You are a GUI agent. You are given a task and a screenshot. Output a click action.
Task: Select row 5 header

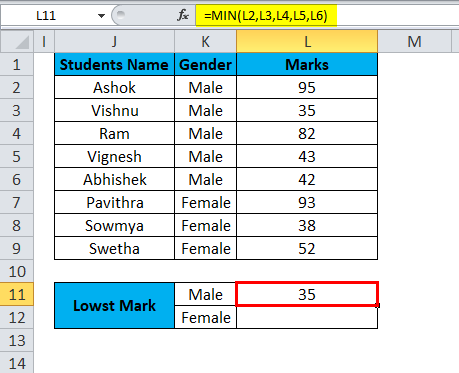tap(17, 156)
